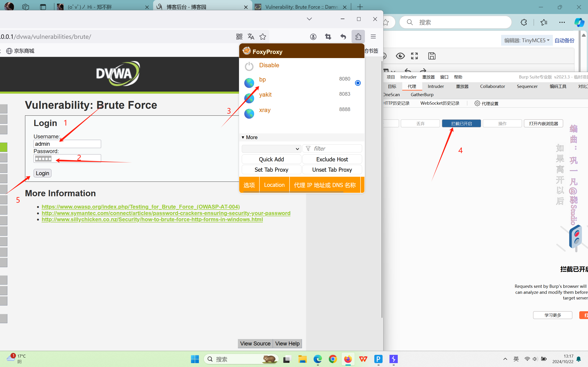
Task: Click the Firefox extensions puzzle icon
Action: coord(358,37)
